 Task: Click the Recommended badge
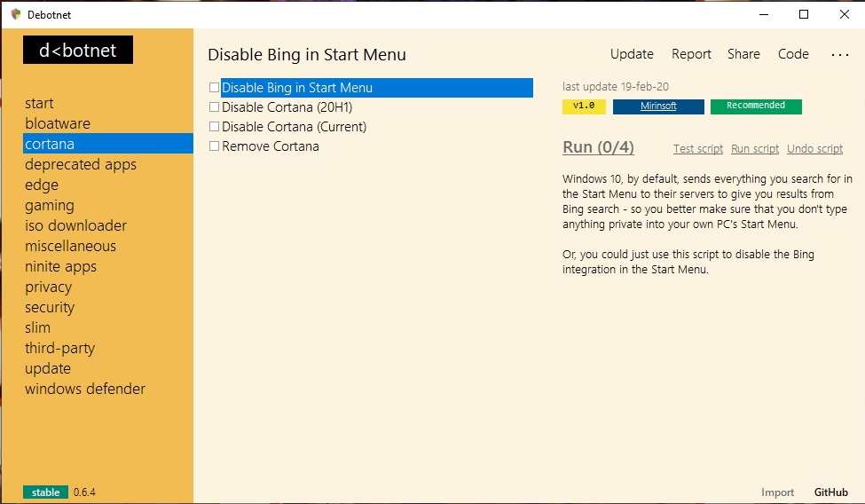coord(756,106)
